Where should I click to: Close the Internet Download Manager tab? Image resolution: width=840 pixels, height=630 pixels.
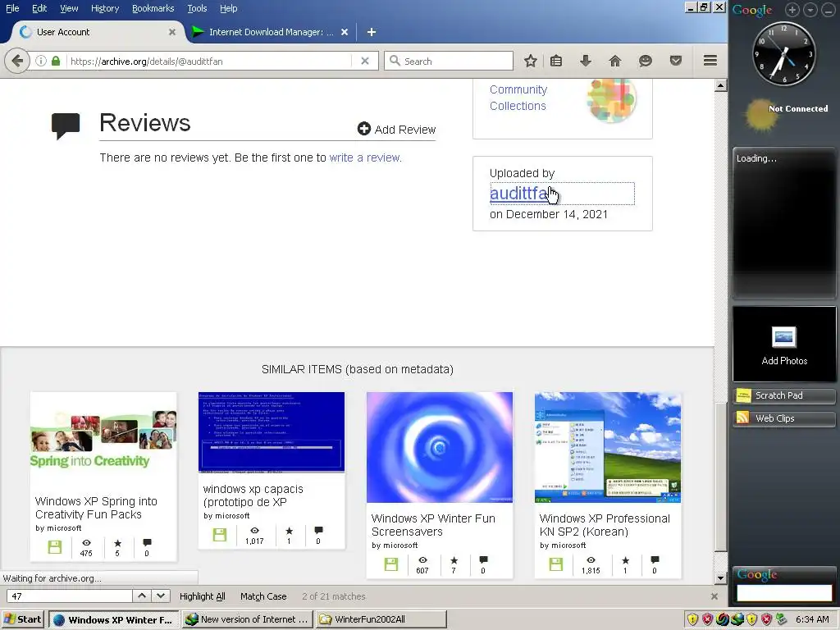[345, 32]
